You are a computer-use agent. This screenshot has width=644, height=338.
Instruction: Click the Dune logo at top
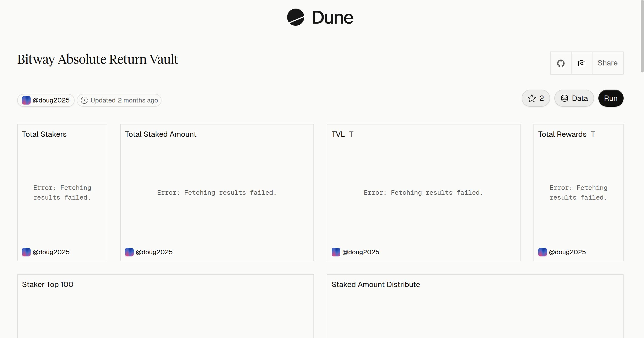[320, 17]
